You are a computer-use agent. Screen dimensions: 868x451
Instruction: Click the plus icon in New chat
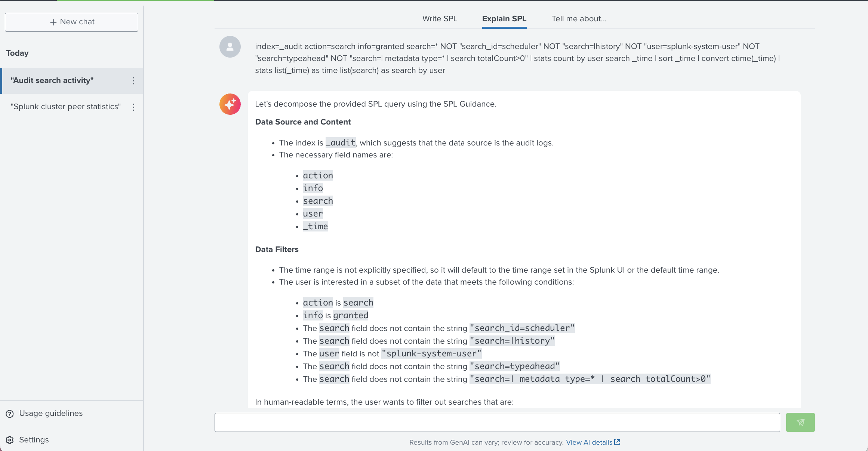tap(53, 22)
